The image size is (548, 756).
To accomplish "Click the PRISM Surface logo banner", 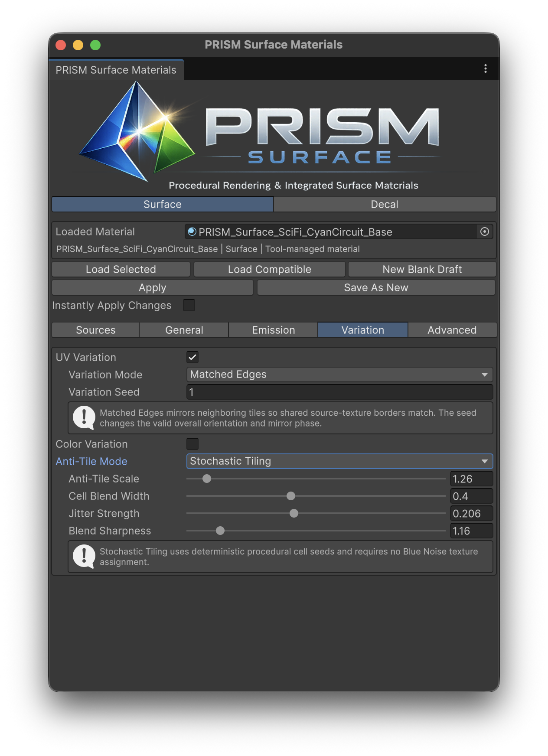I will coord(274,137).
